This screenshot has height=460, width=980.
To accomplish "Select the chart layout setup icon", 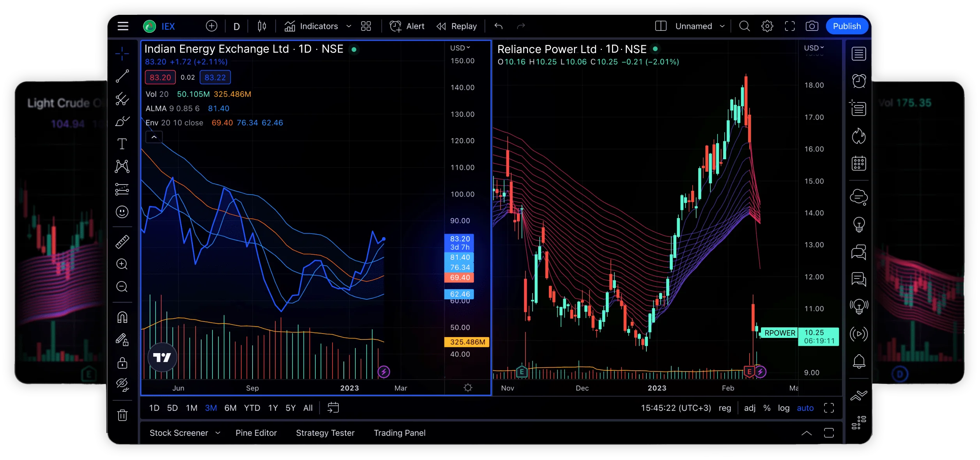I will [x=661, y=26].
